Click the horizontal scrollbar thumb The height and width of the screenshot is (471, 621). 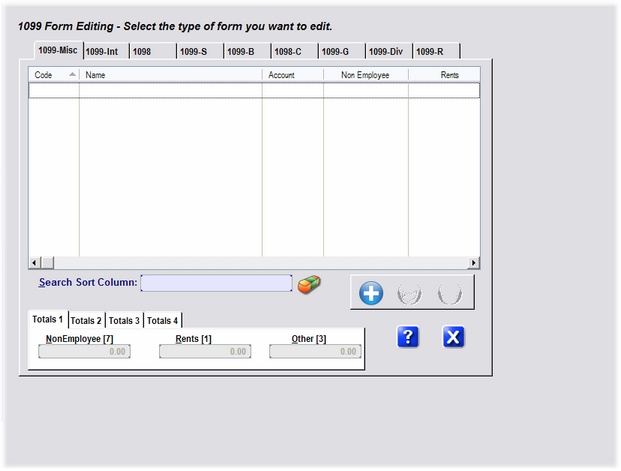[48, 263]
